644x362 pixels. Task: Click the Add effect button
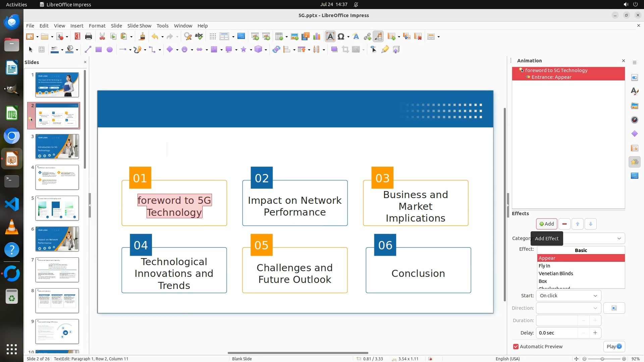point(546,224)
